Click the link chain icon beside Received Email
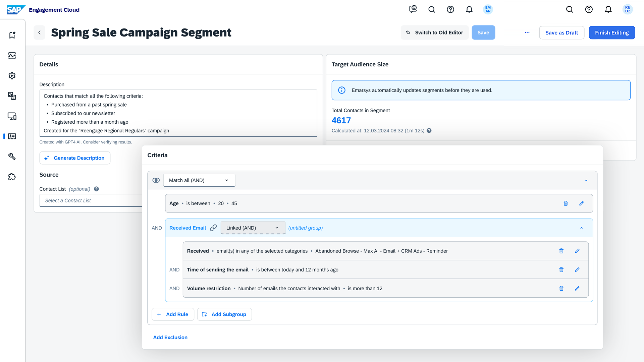The width and height of the screenshot is (644, 362). [x=213, y=228]
